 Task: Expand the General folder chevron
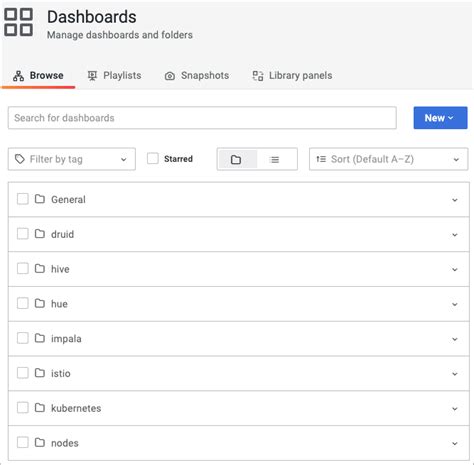[455, 200]
